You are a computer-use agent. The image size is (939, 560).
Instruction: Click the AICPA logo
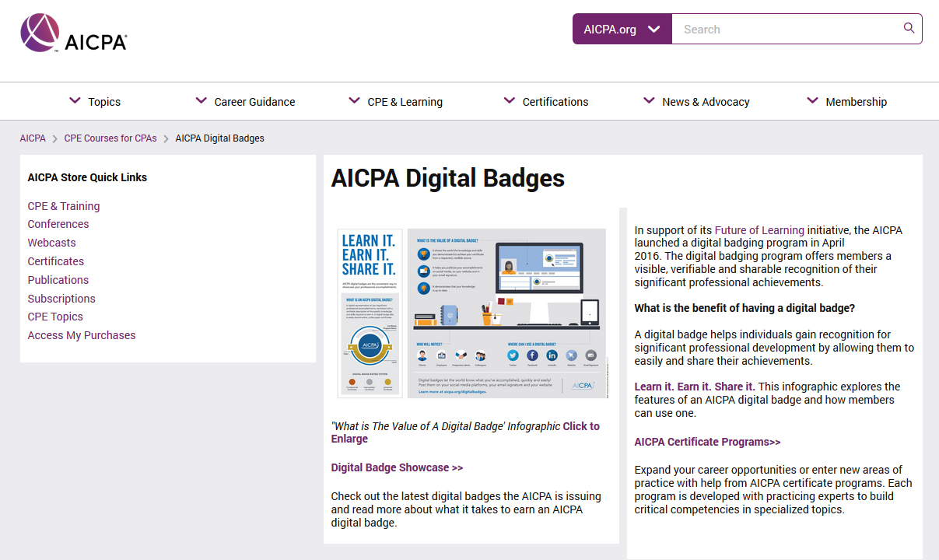pos(74,33)
